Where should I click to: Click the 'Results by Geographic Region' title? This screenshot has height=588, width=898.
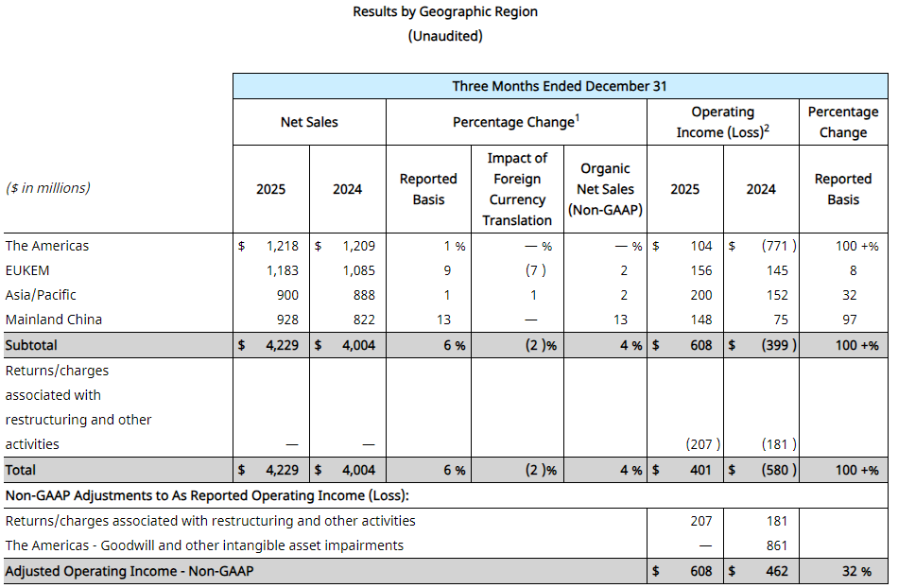[445, 12]
